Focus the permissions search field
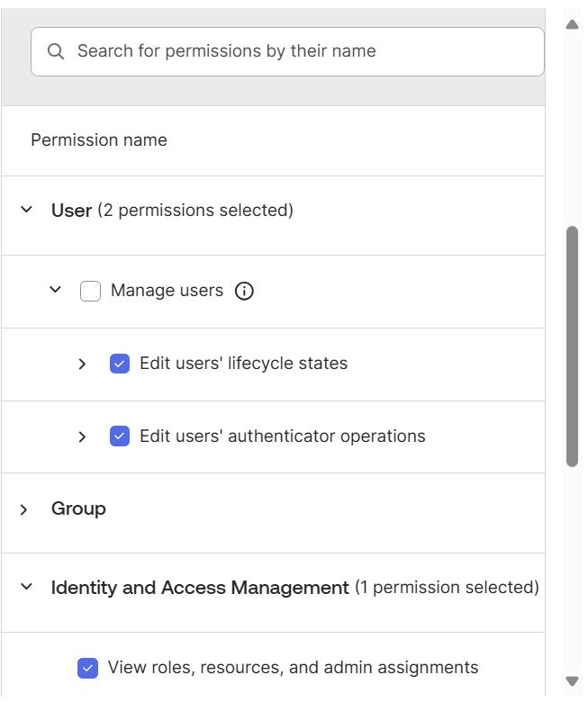Viewport: 588px width, 720px height. [297, 51]
